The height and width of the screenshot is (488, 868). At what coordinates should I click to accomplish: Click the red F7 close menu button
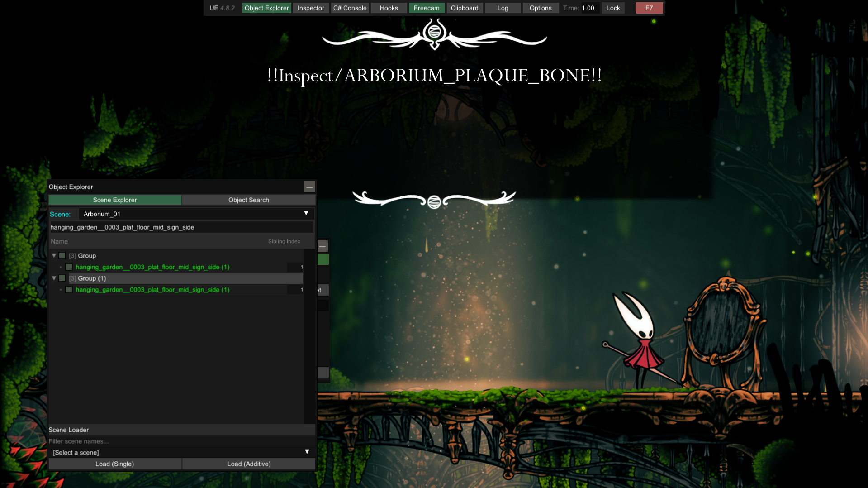649,8
